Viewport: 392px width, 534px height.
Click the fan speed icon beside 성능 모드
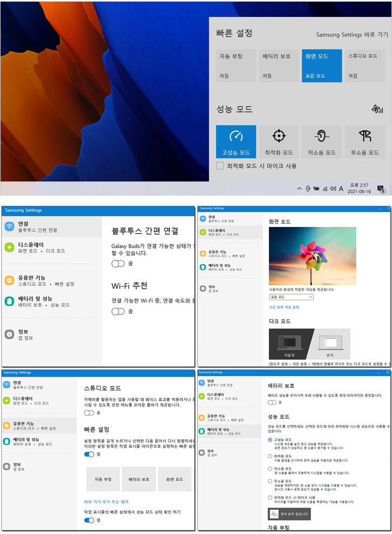(x=377, y=109)
